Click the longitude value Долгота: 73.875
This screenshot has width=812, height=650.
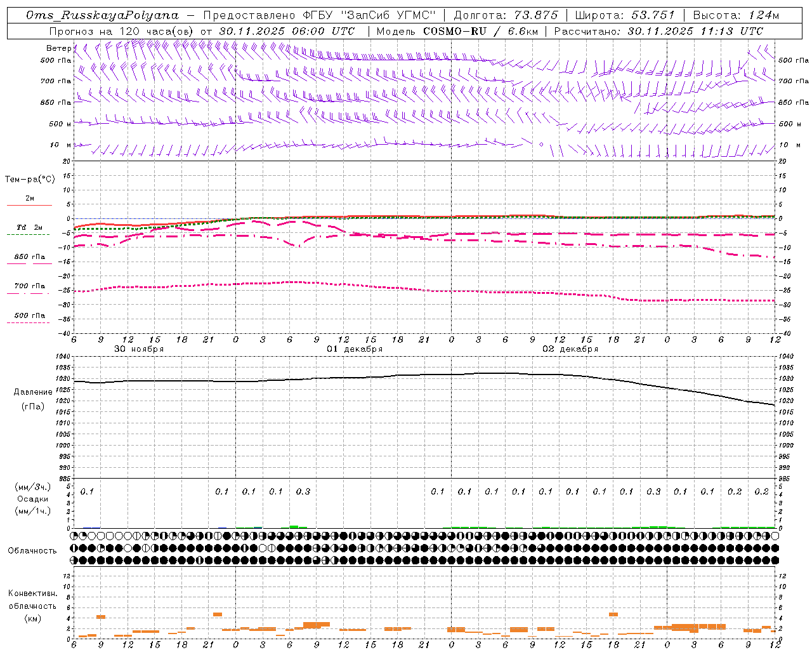pos(506,15)
